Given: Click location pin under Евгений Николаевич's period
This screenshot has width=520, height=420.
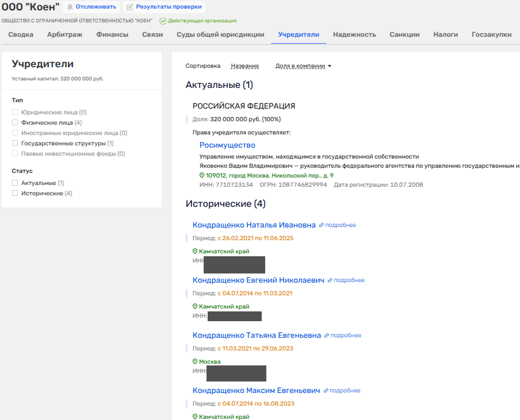Looking at the screenshot, I should pyautogui.click(x=195, y=306).
